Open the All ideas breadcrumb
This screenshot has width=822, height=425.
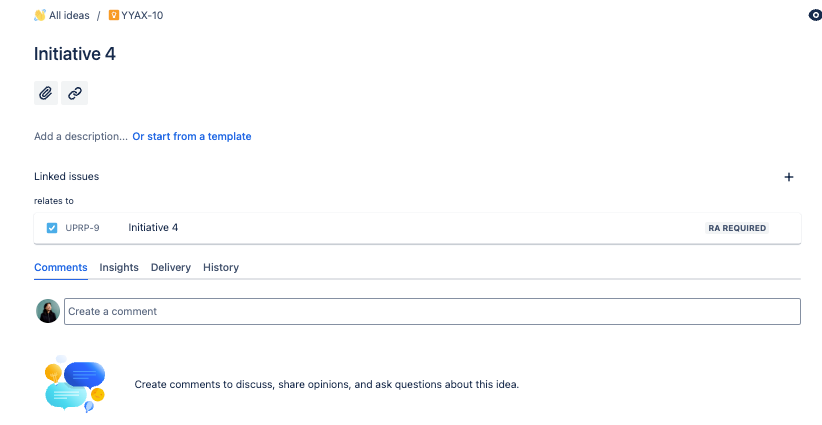69,15
